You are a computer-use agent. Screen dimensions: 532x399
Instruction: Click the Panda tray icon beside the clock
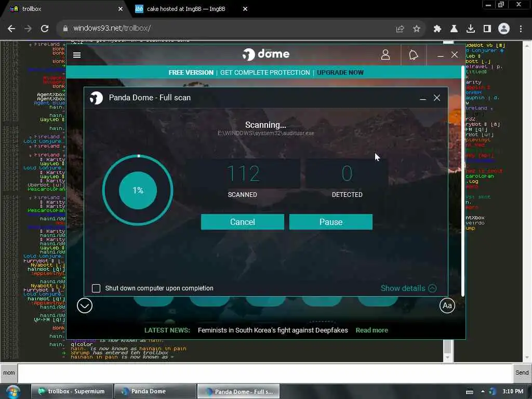(493, 392)
